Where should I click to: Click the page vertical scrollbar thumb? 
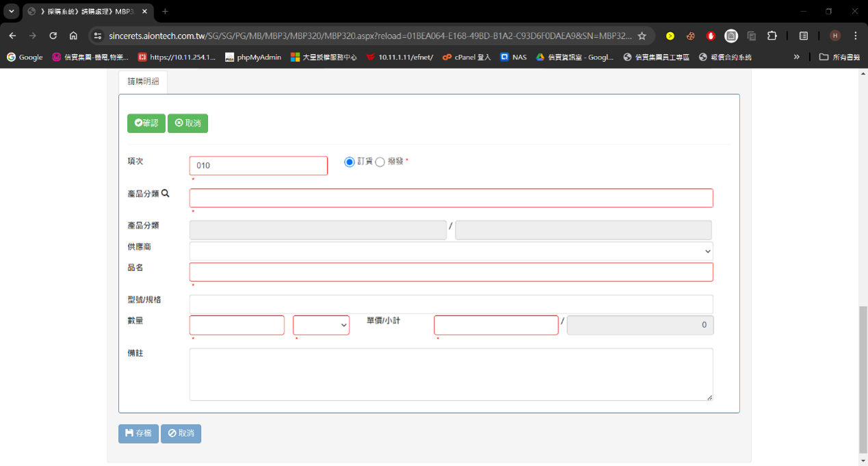click(x=863, y=380)
